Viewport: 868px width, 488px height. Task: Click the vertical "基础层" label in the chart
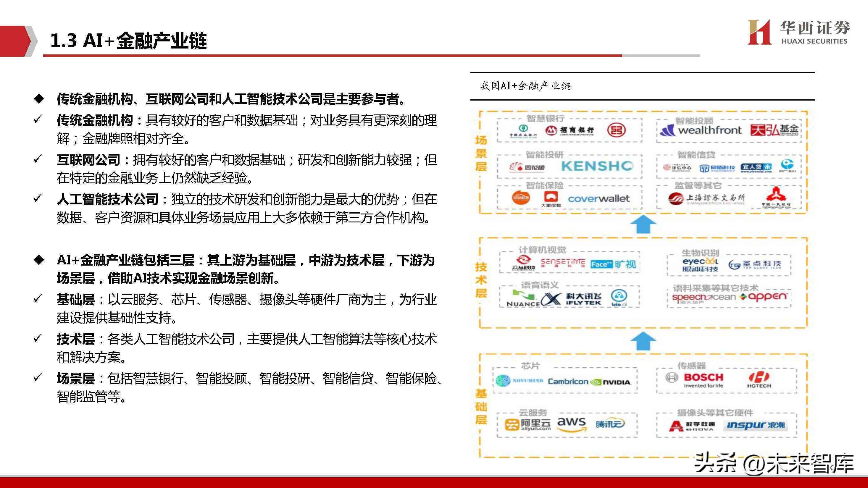coord(481,406)
